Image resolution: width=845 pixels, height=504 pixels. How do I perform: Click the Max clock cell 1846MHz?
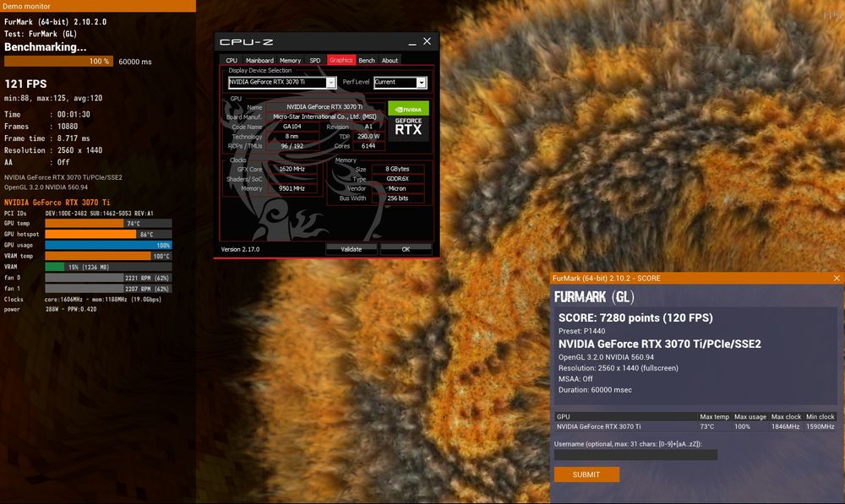click(785, 426)
